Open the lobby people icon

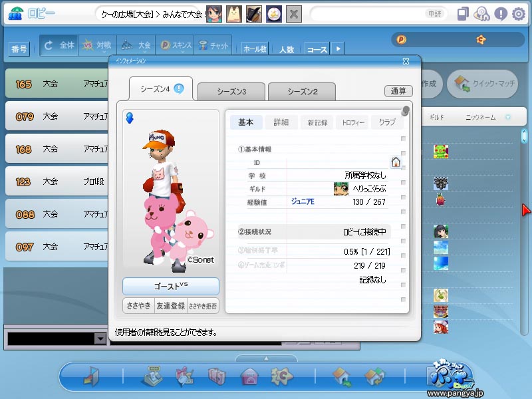click(15, 14)
